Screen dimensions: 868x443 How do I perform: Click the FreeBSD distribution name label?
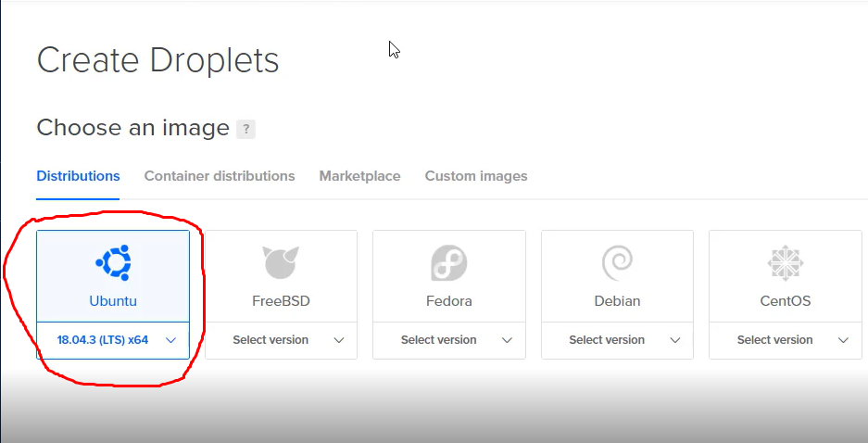pos(282,301)
